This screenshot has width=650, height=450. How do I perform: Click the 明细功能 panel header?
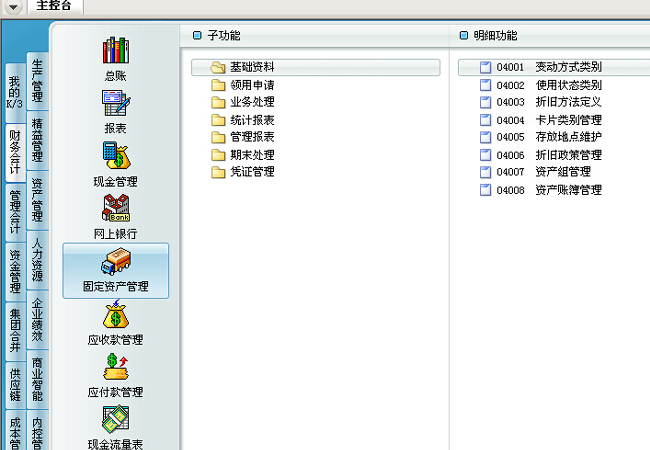coord(495,36)
